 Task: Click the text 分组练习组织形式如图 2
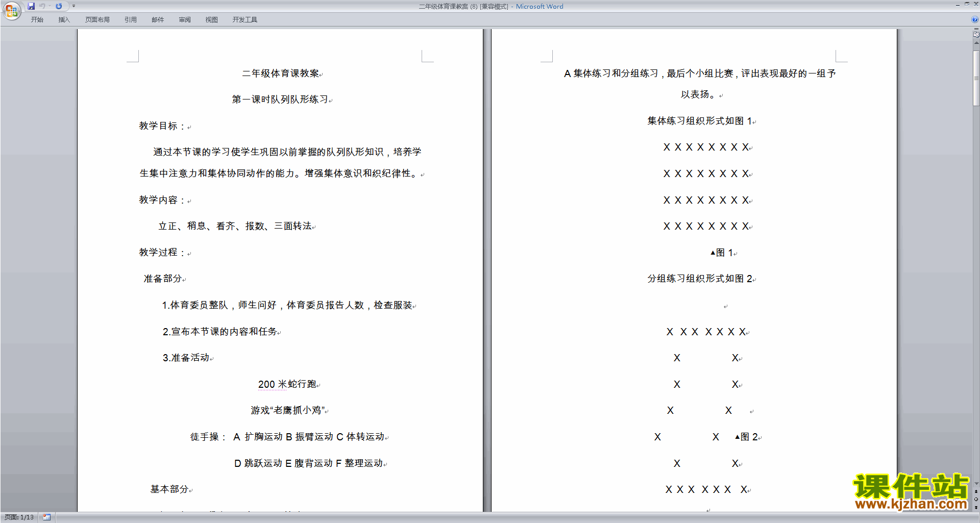[x=700, y=279]
